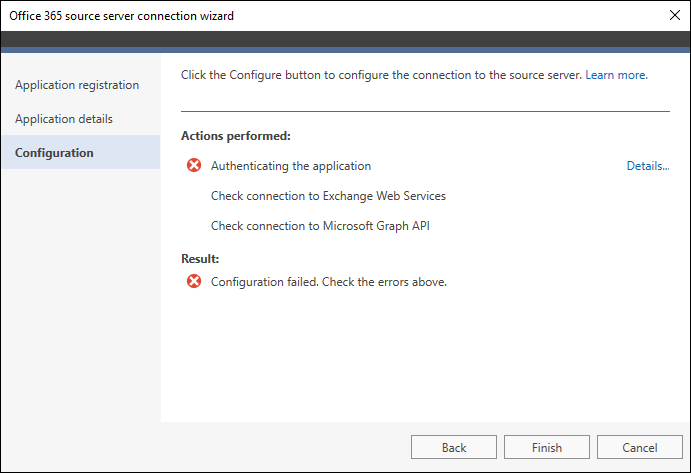691x473 pixels.
Task: Click the Result heading
Action: click(x=200, y=259)
